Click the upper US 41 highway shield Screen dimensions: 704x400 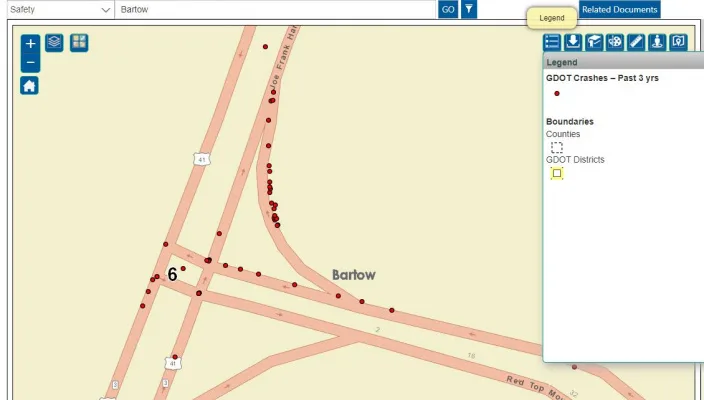[202, 159]
